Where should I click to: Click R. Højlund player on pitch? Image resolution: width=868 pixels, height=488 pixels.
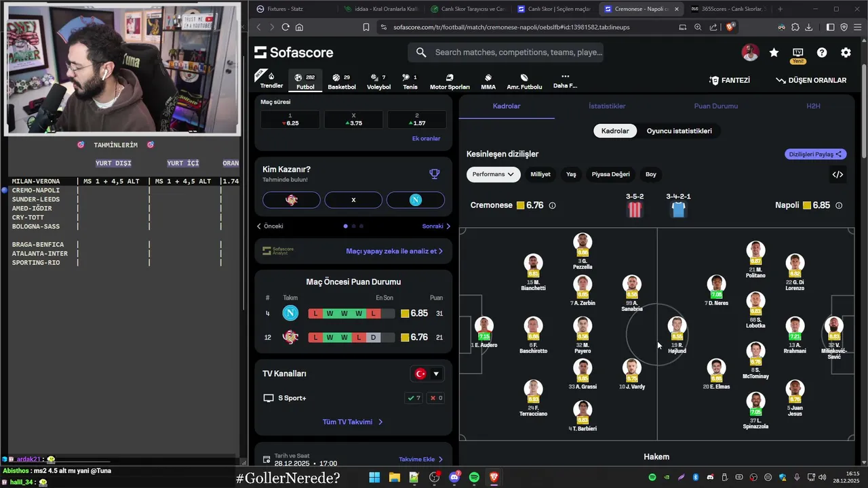(x=677, y=335)
